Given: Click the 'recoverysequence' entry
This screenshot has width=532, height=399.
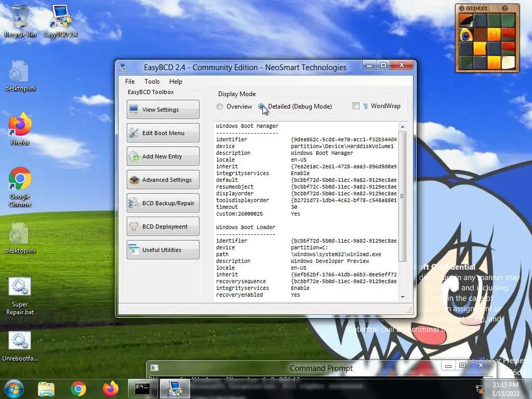Looking at the screenshot, I should coord(241,281).
